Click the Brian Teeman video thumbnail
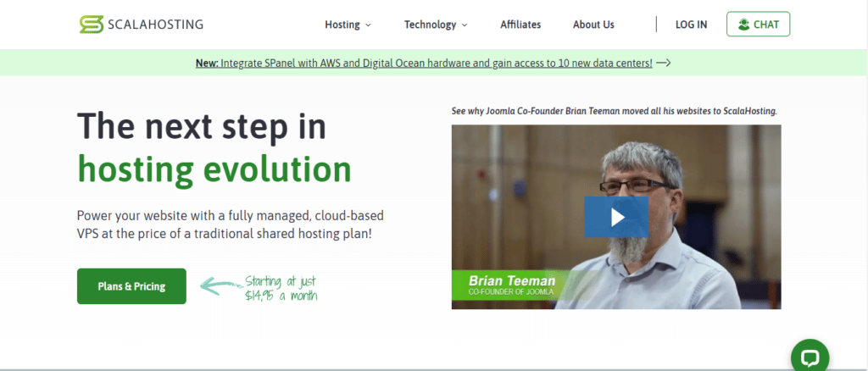 [616, 217]
